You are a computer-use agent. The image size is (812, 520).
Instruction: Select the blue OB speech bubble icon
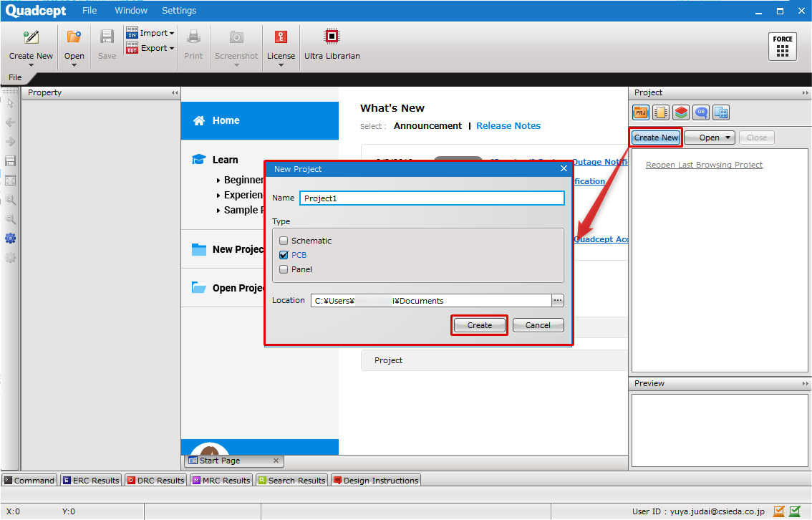click(701, 112)
